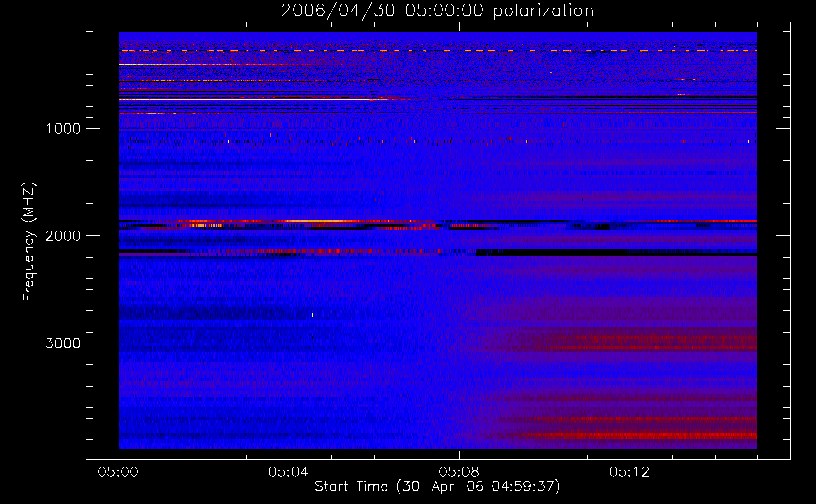Click the plot title '2006/04/30 05:00:00 polarization'
Screen dimensions: 816x504
(437, 11)
